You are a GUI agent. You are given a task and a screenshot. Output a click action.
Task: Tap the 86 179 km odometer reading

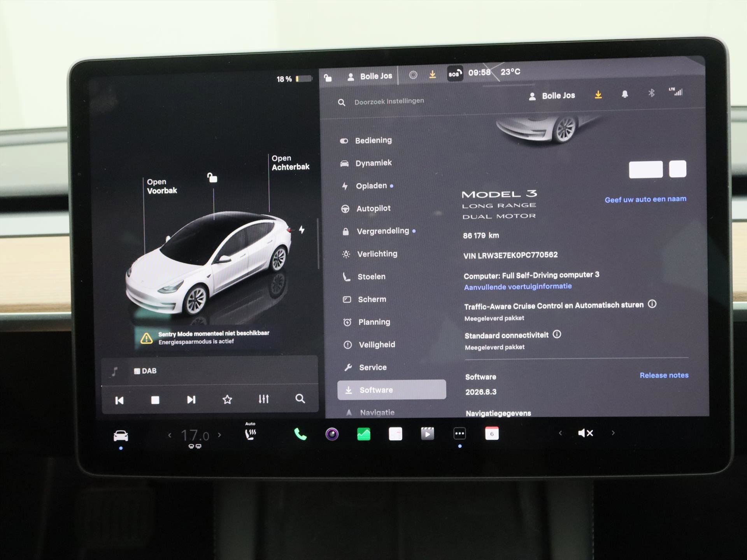481,236
